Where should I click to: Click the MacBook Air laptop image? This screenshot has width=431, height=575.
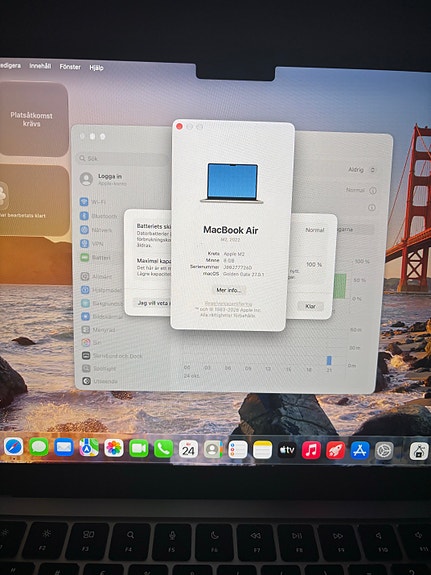coord(232,183)
